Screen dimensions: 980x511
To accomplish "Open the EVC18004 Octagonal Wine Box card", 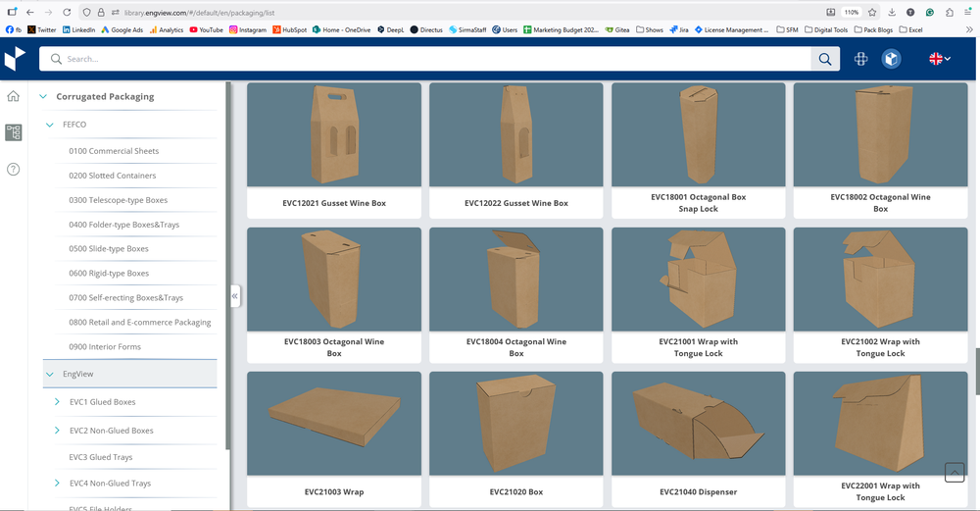I will 516,295.
